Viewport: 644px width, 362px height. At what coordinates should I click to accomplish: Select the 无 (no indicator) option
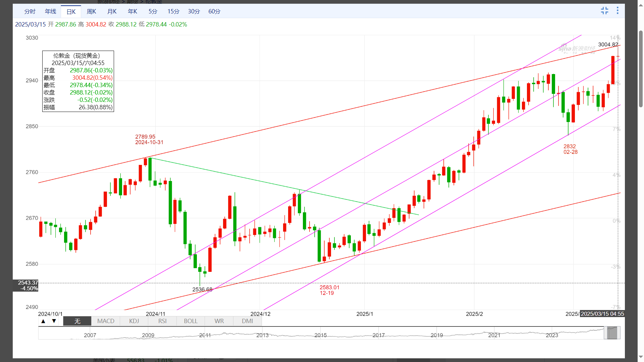click(x=77, y=321)
